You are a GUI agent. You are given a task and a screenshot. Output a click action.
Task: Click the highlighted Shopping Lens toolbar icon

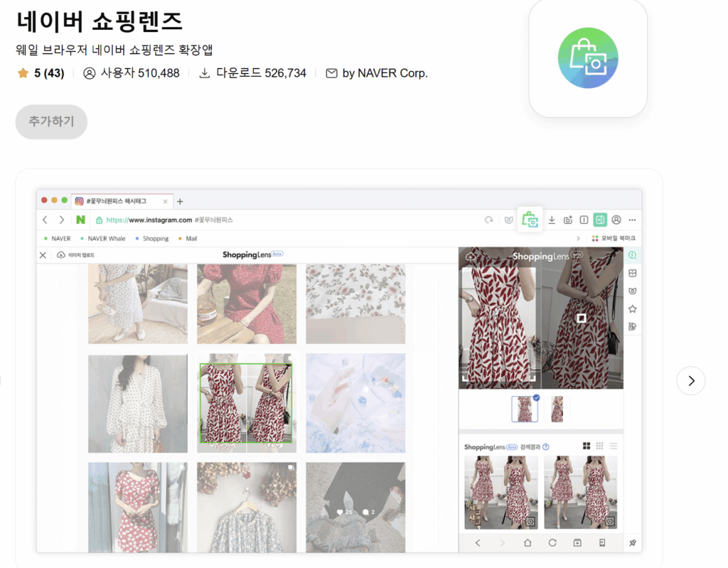[x=530, y=220]
